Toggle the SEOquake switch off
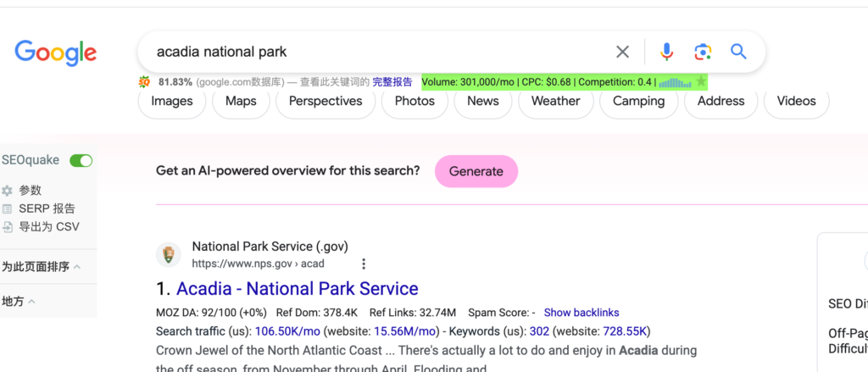Viewport: 868px width, 372px height. point(81,160)
